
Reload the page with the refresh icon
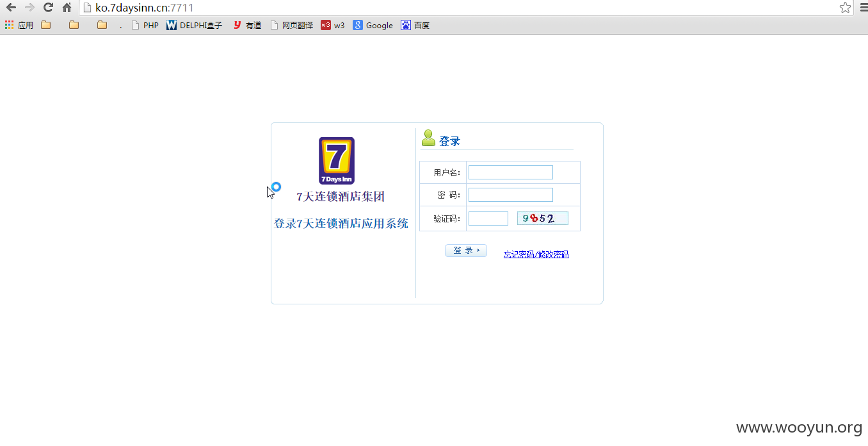pyautogui.click(x=48, y=8)
